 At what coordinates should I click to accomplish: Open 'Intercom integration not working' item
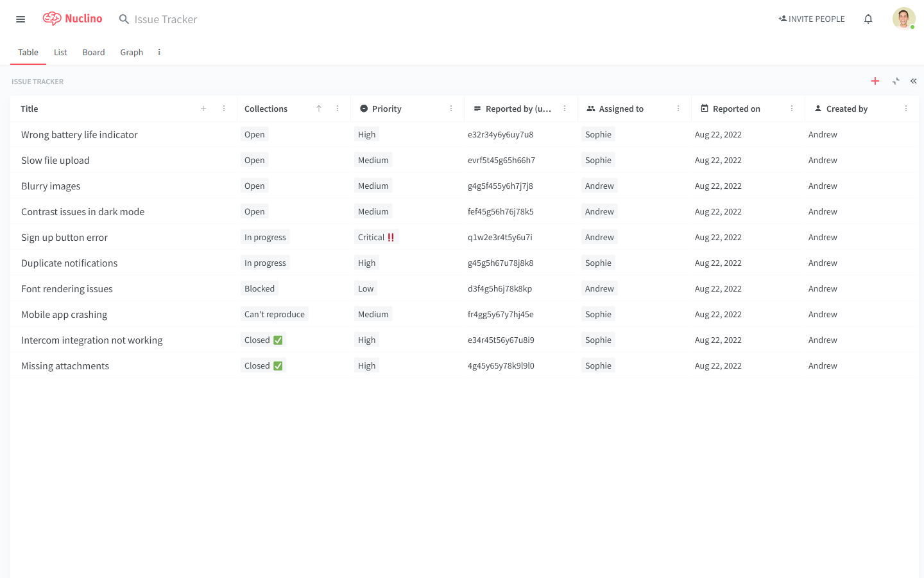pyautogui.click(x=92, y=340)
